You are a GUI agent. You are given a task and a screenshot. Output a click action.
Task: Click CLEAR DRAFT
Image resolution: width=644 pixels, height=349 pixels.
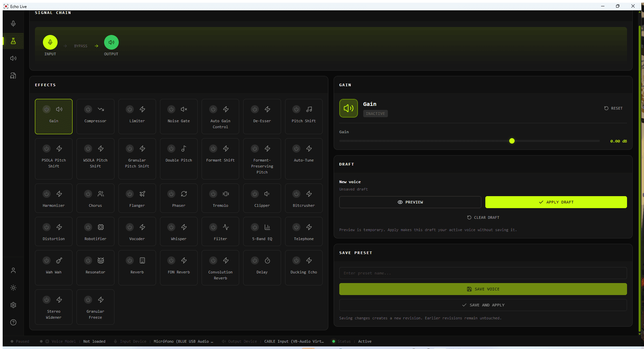tap(483, 217)
